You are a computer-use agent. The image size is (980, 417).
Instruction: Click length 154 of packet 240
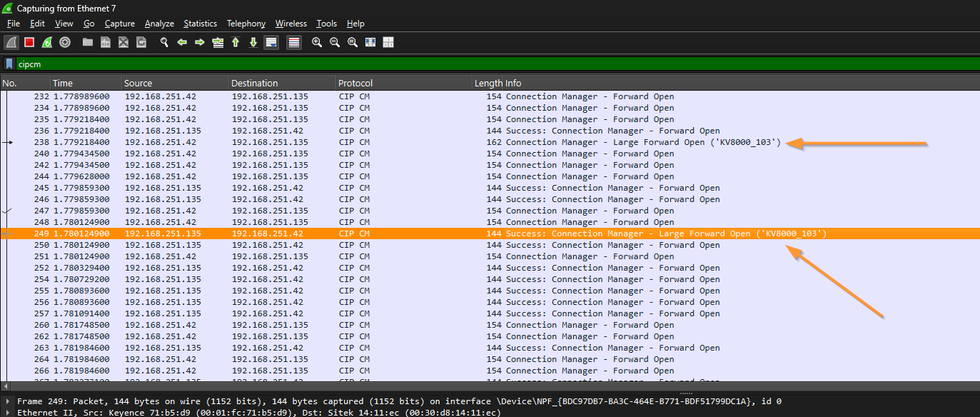pyautogui.click(x=494, y=154)
